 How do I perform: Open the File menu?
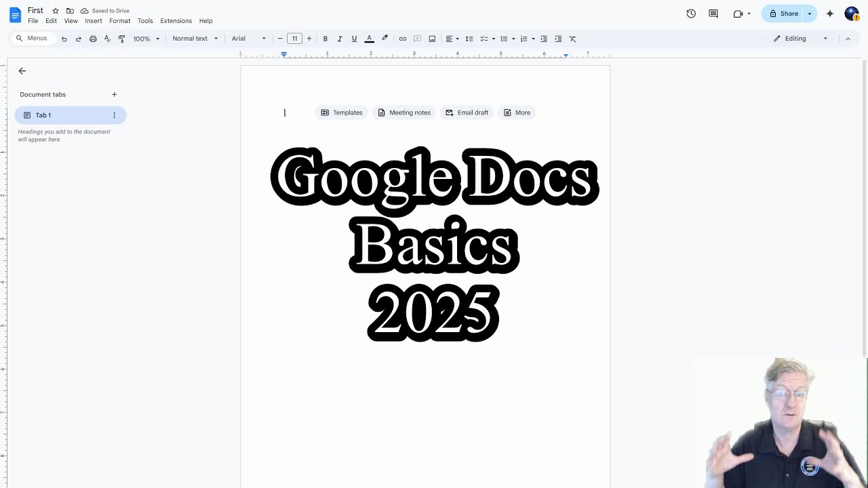[33, 21]
